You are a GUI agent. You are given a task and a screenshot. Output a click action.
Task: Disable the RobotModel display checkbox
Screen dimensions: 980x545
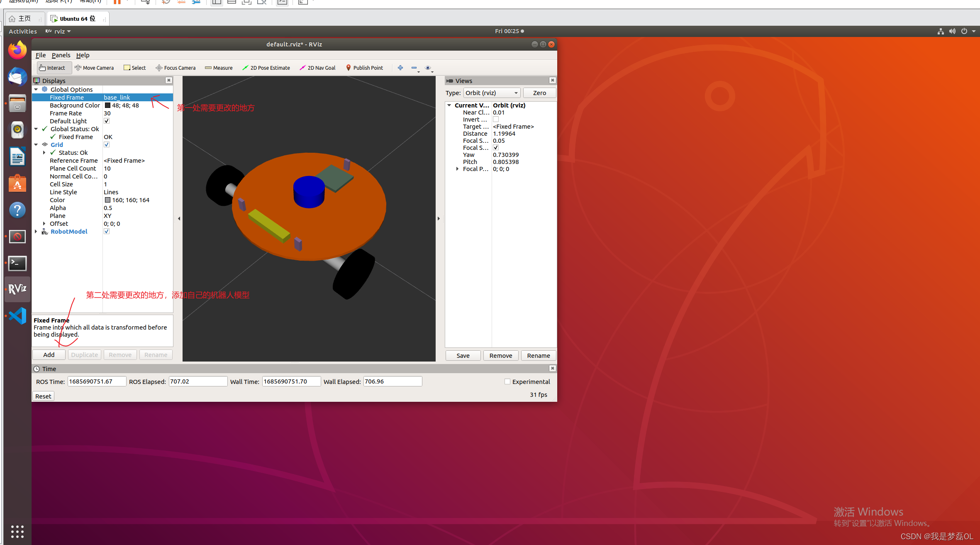tap(107, 232)
